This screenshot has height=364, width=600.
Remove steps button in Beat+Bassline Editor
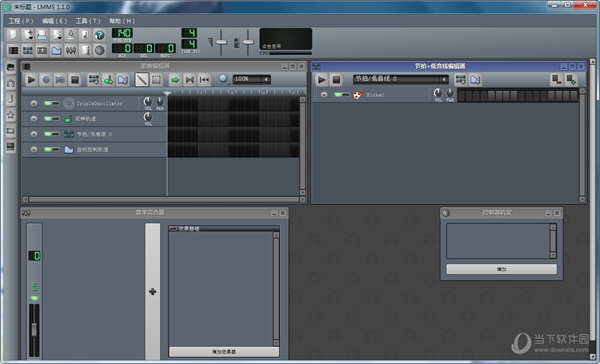coord(556,80)
